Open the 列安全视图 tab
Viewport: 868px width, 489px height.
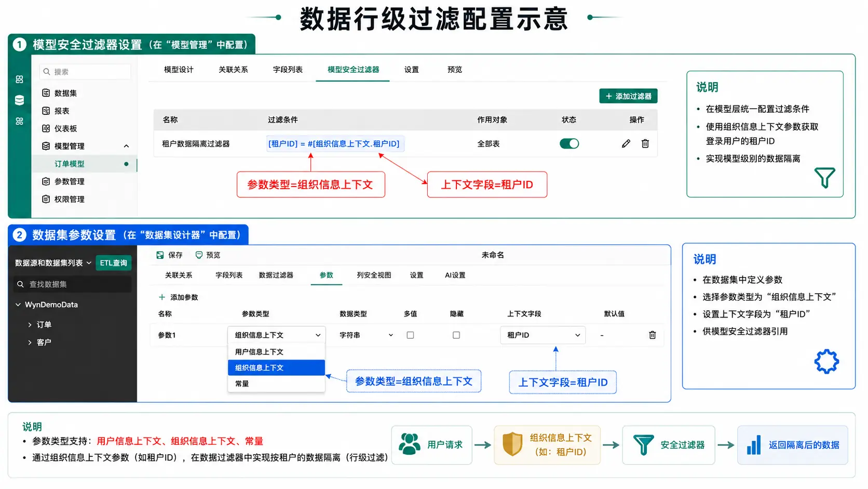(374, 275)
